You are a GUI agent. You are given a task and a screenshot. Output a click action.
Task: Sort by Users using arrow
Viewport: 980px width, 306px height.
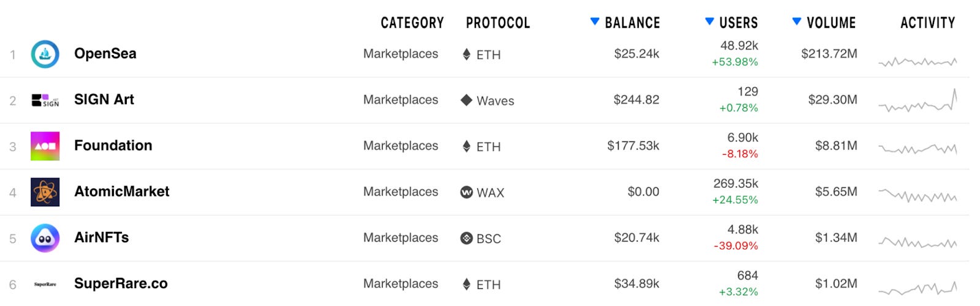[709, 21]
